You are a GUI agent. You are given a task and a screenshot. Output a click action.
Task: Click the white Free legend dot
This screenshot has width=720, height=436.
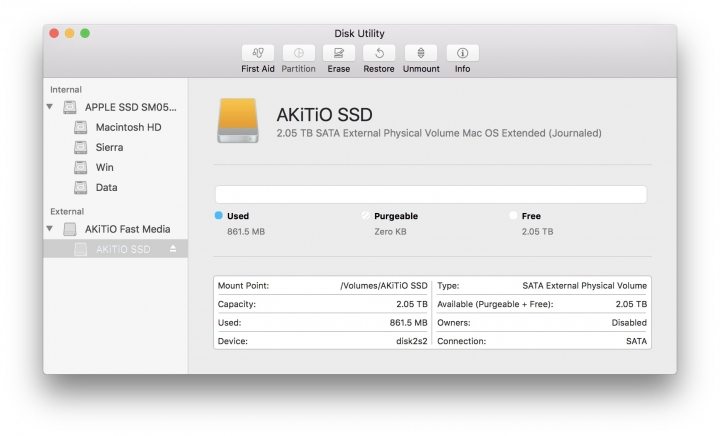click(513, 215)
